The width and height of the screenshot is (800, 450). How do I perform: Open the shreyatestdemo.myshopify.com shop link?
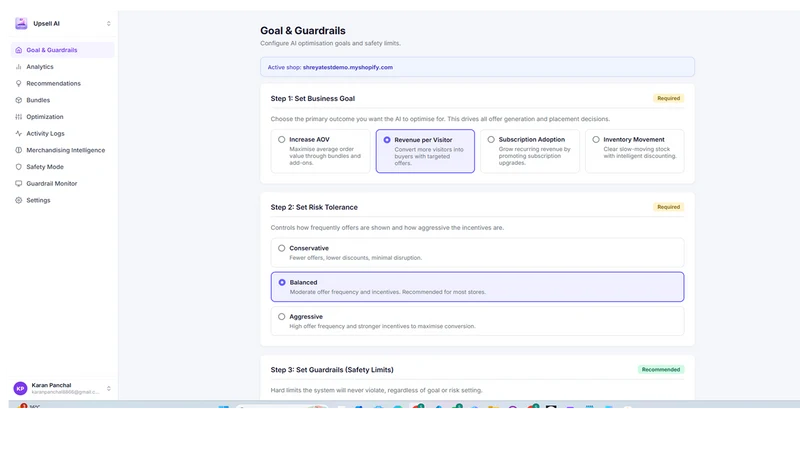[348, 67]
